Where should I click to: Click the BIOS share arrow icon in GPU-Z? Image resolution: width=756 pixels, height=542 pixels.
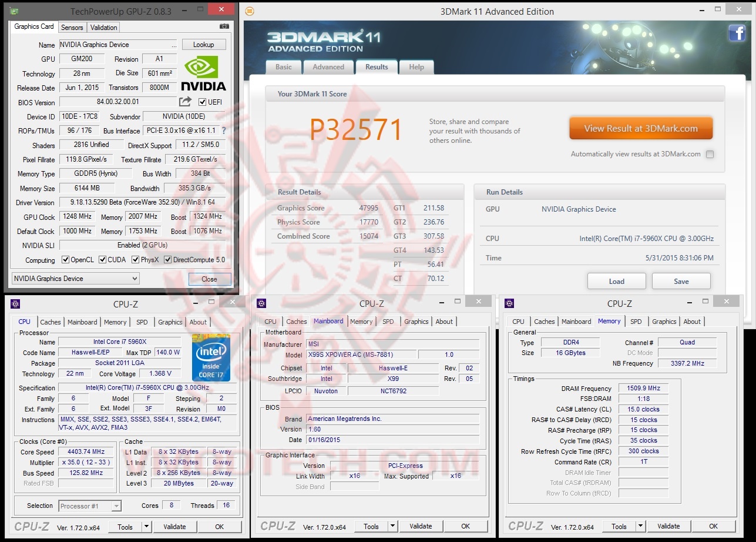click(185, 102)
